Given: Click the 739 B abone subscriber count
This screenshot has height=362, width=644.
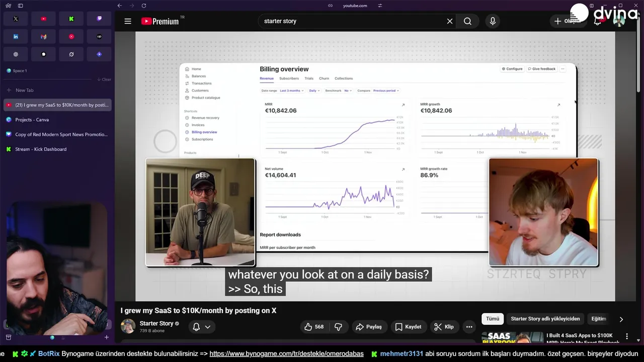Looking at the screenshot, I should coord(152,331).
